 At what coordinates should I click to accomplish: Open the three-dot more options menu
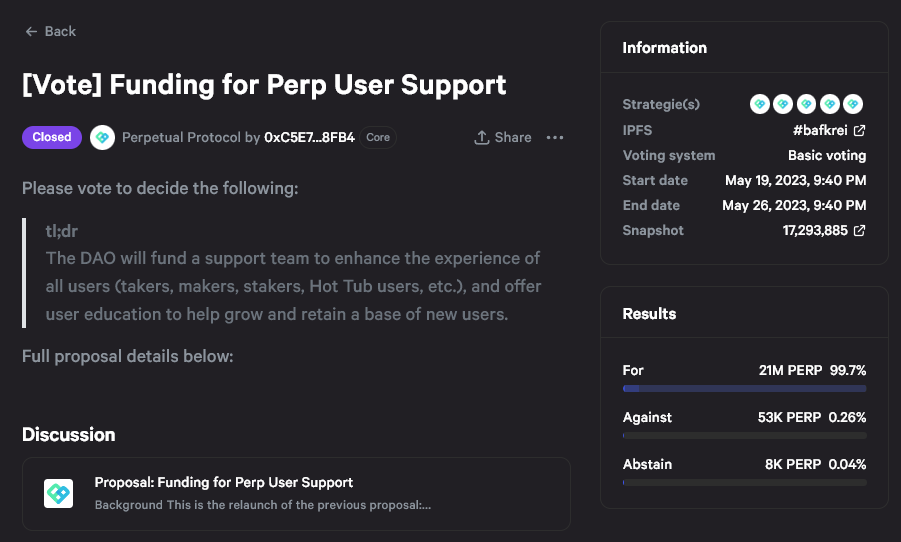[x=555, y=137]
